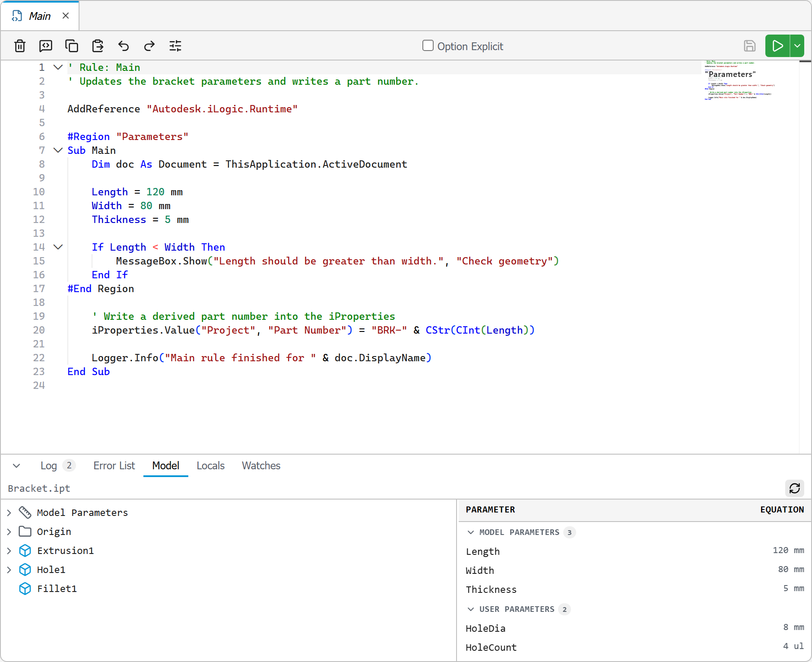Screen dimensions: 812x662
Task: Select the Model tab
Action: 165,466
